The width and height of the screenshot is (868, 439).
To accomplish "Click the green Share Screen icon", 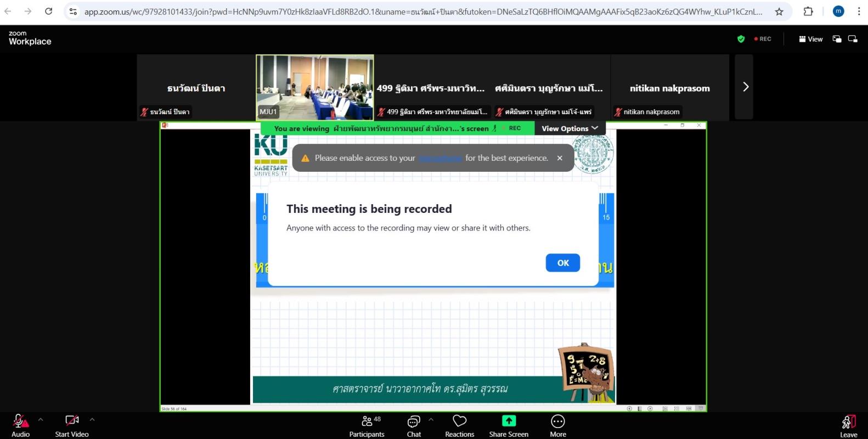I will coord(509,421).
